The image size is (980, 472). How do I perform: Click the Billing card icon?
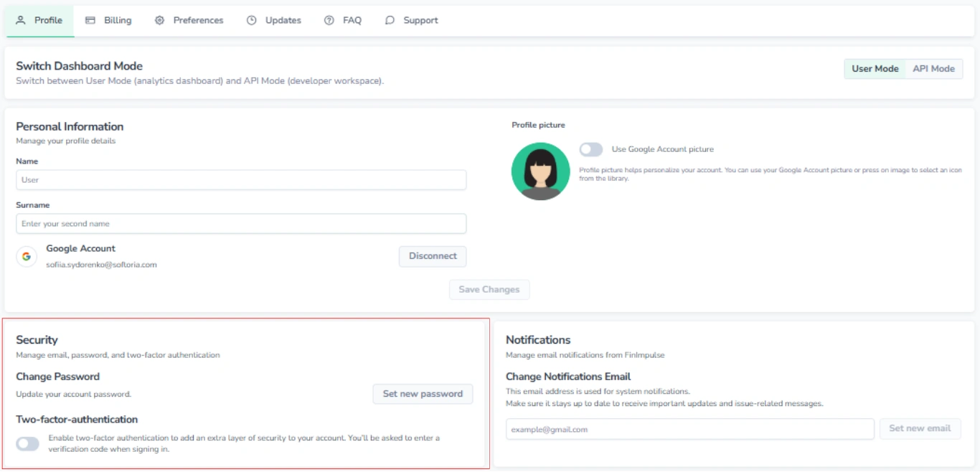pos(89,20)
